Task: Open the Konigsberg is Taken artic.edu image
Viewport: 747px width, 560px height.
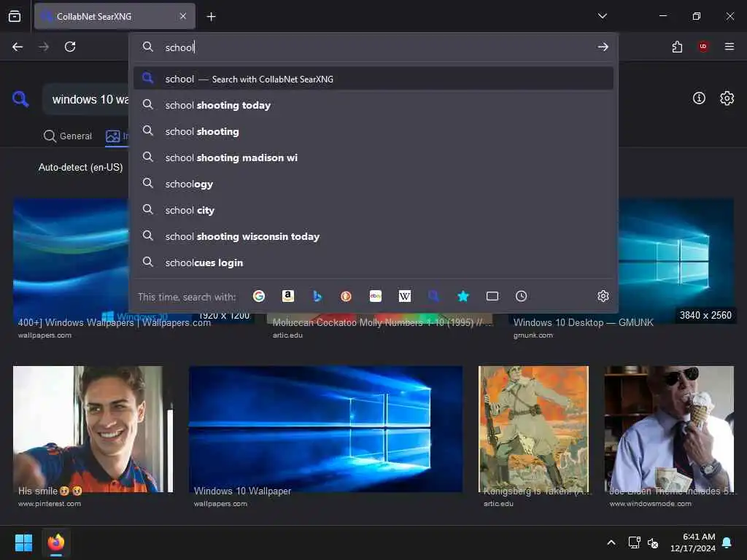Action: pos(533,429)
